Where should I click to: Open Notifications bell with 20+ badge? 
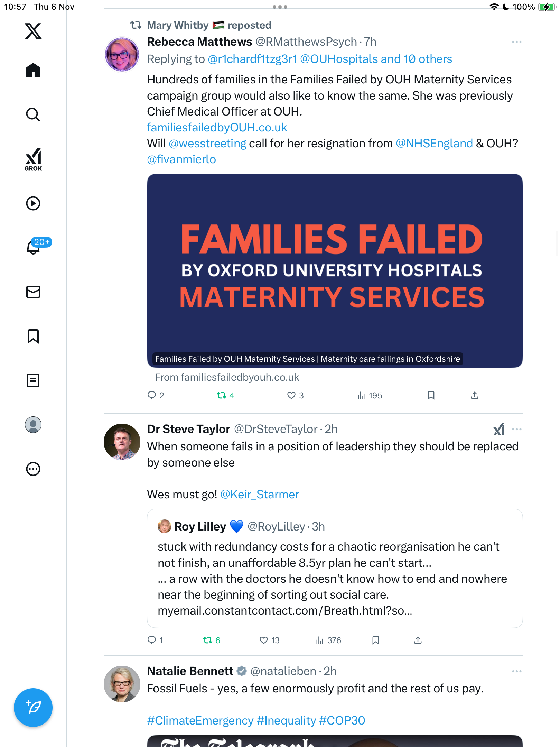coord(34,247)
